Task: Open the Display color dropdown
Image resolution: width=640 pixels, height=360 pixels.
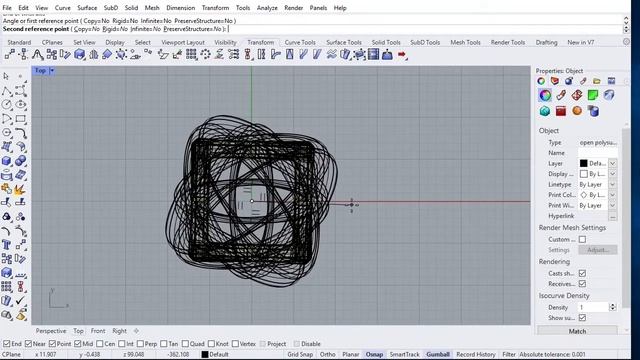Action: pos(613,174)
